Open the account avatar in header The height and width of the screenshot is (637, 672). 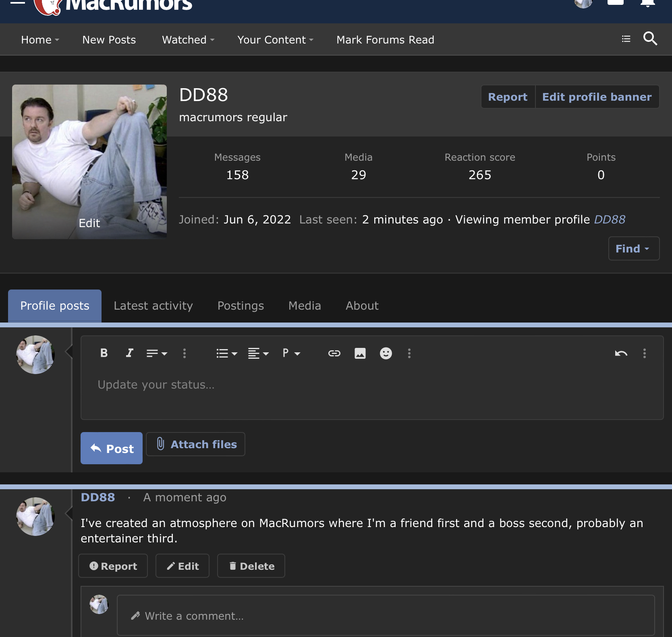583,3
